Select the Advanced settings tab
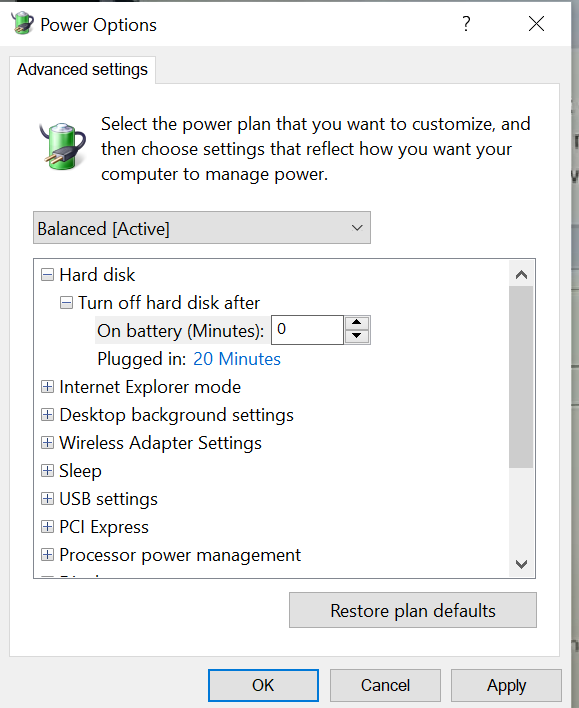Image resolution: width=579 pixels, height=708 pixels. point(82,70)
